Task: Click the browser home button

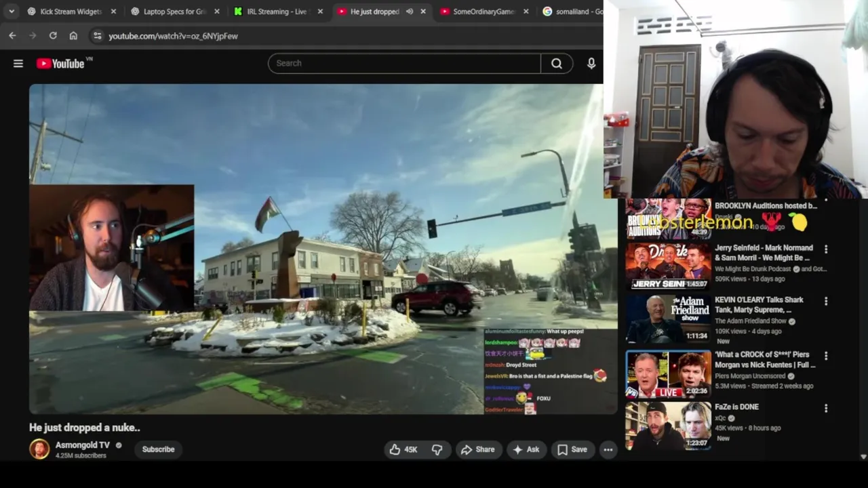Action: pos(73,36)
